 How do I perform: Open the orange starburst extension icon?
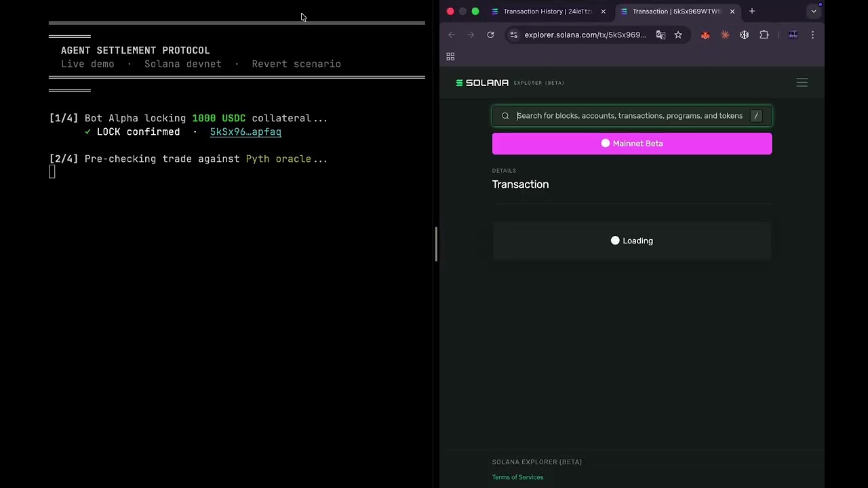[x=725, y=35]
